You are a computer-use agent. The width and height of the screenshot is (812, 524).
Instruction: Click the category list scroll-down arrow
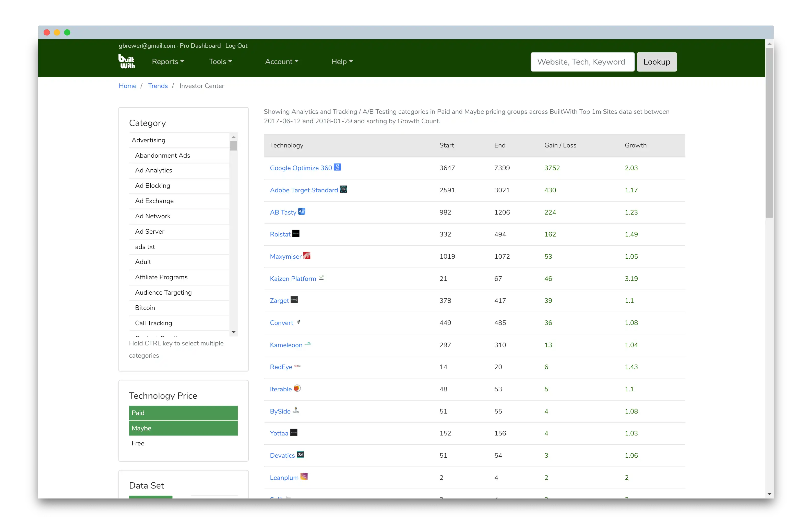[234, 332]
